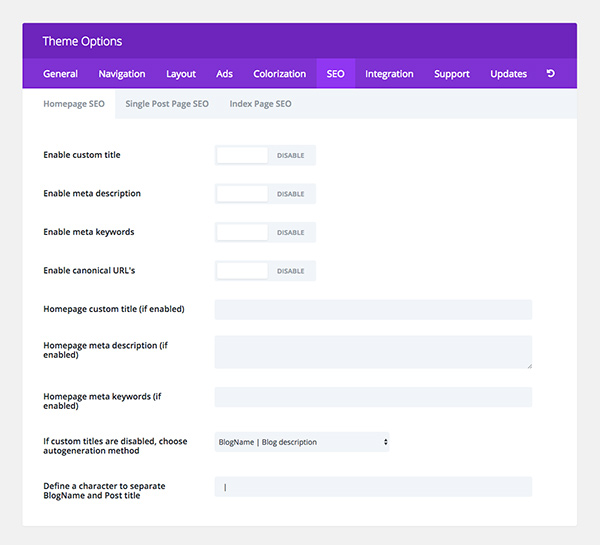Screen dimensions: 600x545
Task: Click the Homepage custom title input field
Action: (373, 310)
